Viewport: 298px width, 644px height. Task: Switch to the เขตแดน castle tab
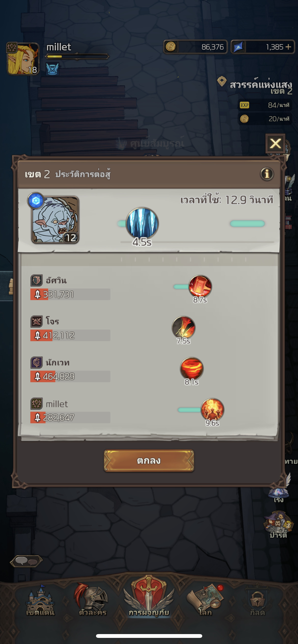40,601
